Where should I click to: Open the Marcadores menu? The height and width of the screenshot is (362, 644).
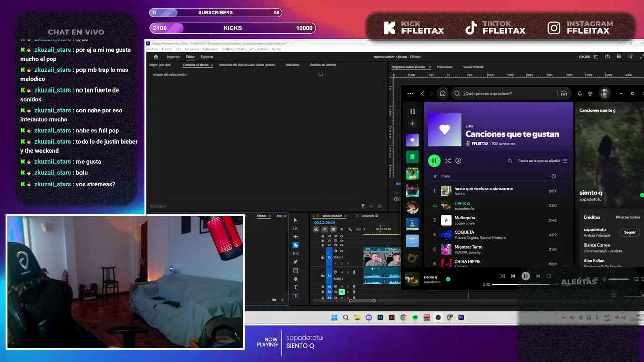210,49
